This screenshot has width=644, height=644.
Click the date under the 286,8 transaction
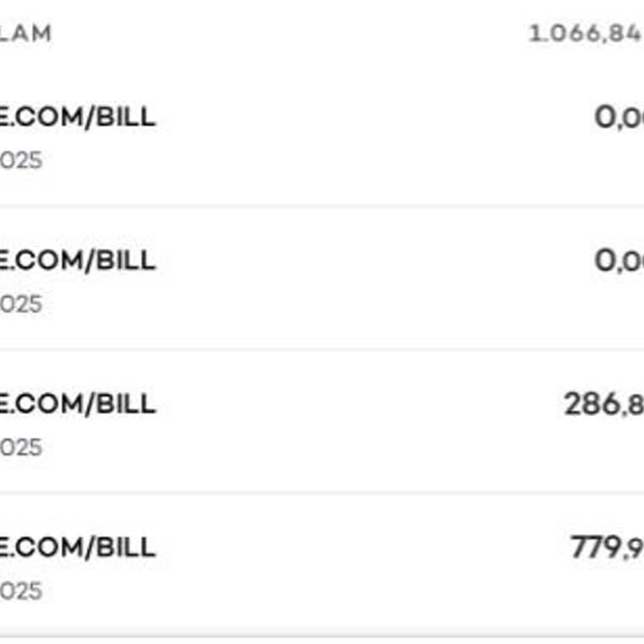click(21, 447)
